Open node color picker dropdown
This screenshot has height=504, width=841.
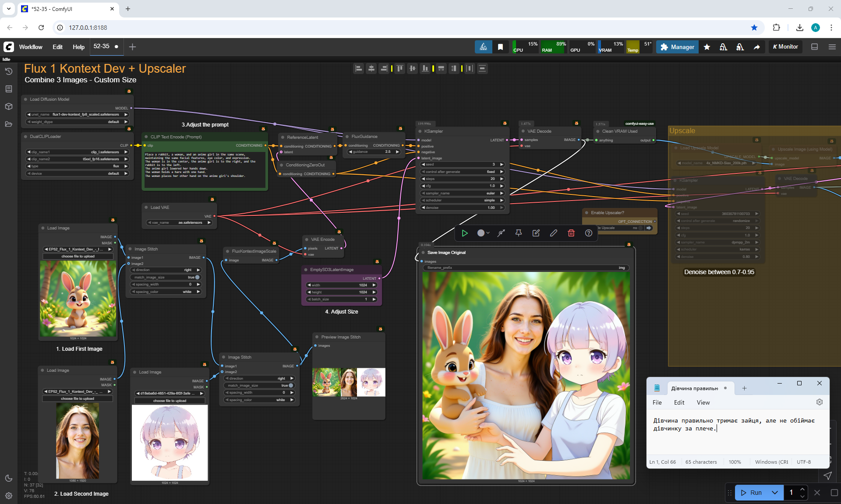(x=483, y=233)
